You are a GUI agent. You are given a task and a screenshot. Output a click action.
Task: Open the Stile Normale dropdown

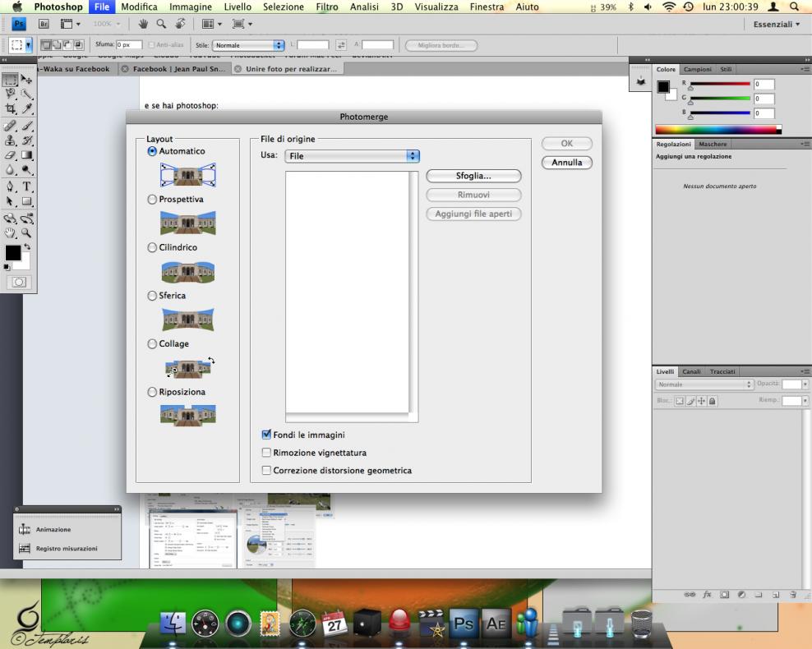[x=248, y=45]
